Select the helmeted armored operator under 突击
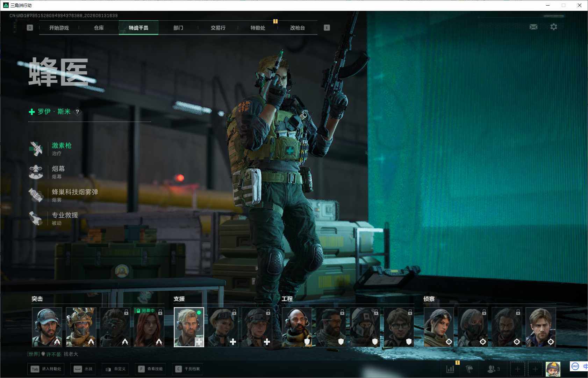 pos(81,327)
